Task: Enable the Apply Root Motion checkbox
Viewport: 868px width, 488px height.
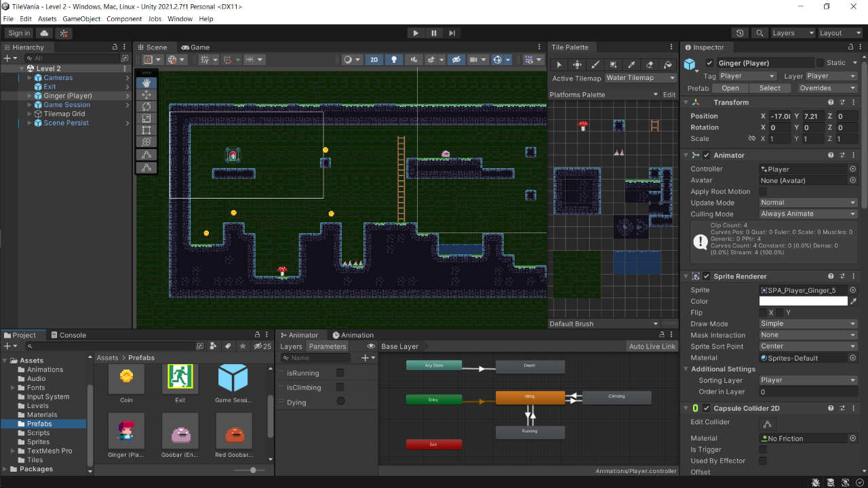Action: coord(763,192)
